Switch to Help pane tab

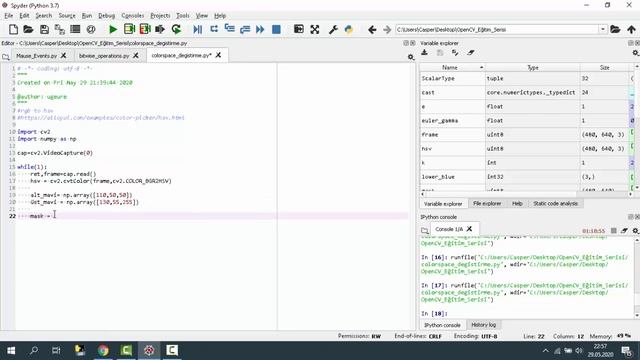517,203
